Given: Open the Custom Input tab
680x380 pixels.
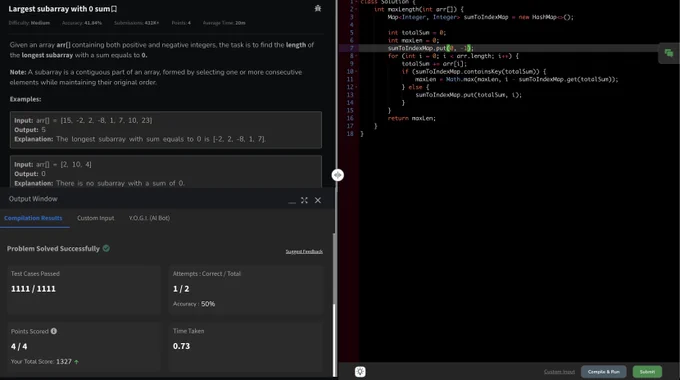Looking at the screenshot, I should pos(95,218).
